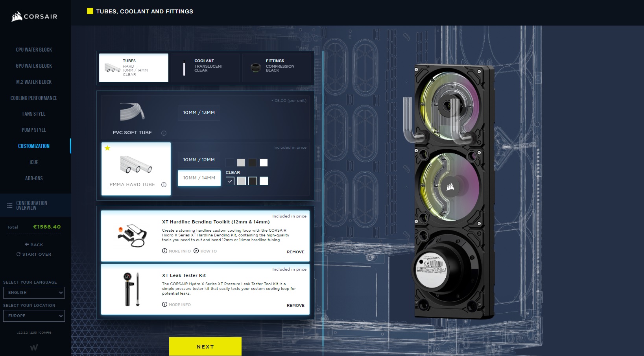Select white swatch for 14MM tube
This screenshot has width=644, height=356.
264,181
